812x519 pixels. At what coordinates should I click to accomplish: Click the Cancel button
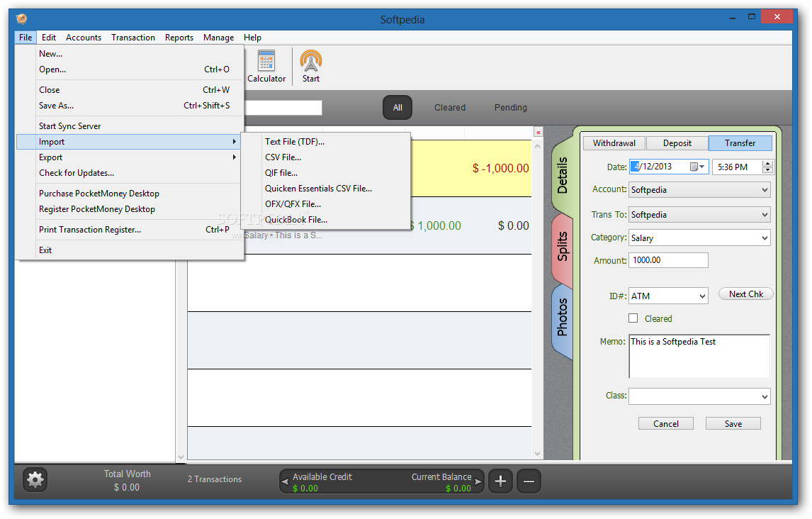[x=665, y=424]
